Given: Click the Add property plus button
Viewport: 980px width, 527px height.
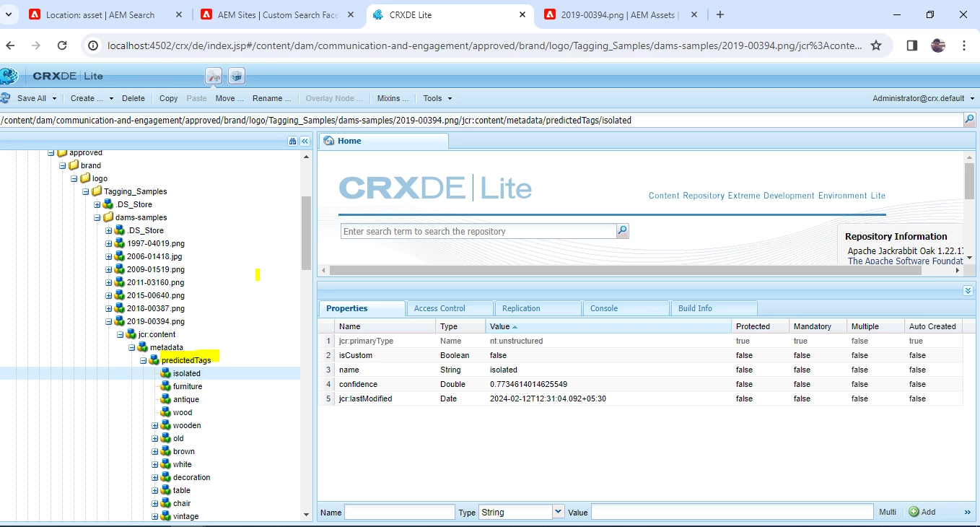Looking at the screenshot, I should [922, 512].
